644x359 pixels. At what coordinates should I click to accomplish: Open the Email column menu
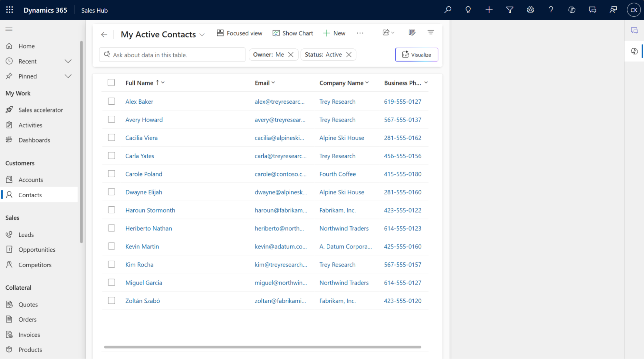273,83
